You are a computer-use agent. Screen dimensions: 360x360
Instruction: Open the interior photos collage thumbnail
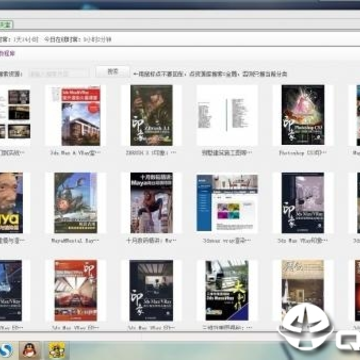15,115
